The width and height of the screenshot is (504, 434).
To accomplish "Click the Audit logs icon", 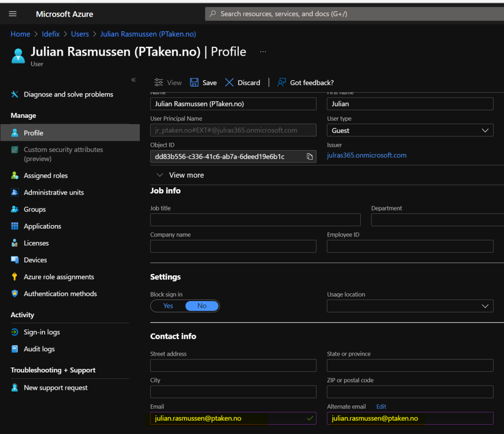I will [x=14, y=349].
